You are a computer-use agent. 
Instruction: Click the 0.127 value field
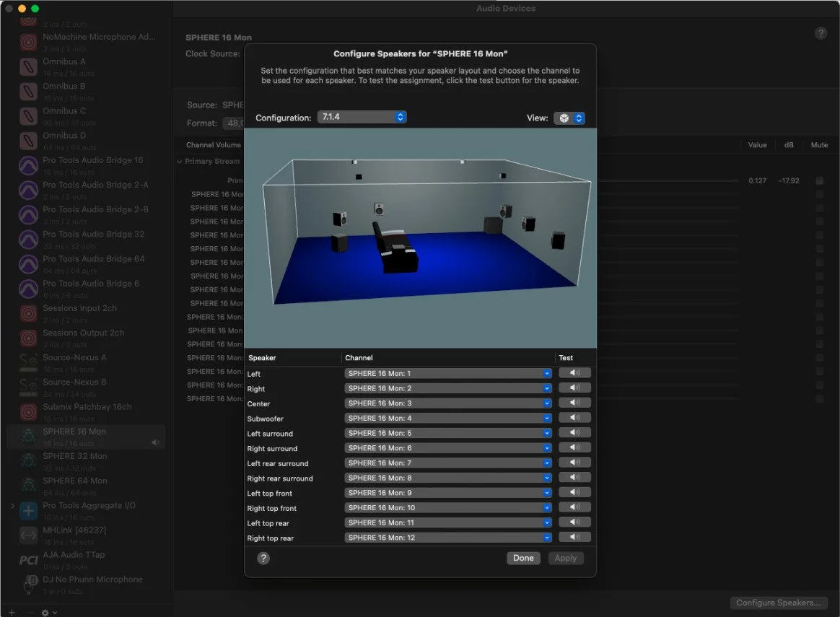pyautogui.click(x=757, y=180)
